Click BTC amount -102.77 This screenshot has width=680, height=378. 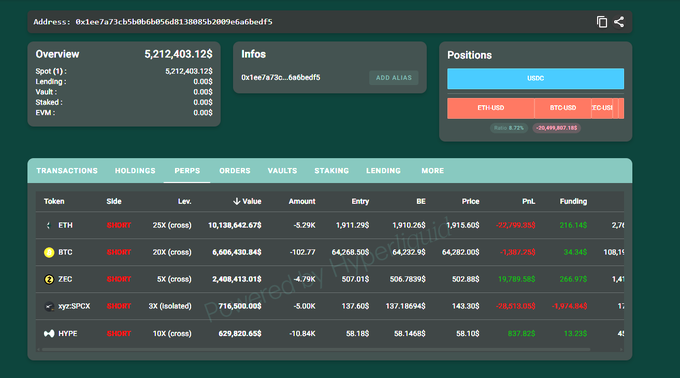[302, 252]
